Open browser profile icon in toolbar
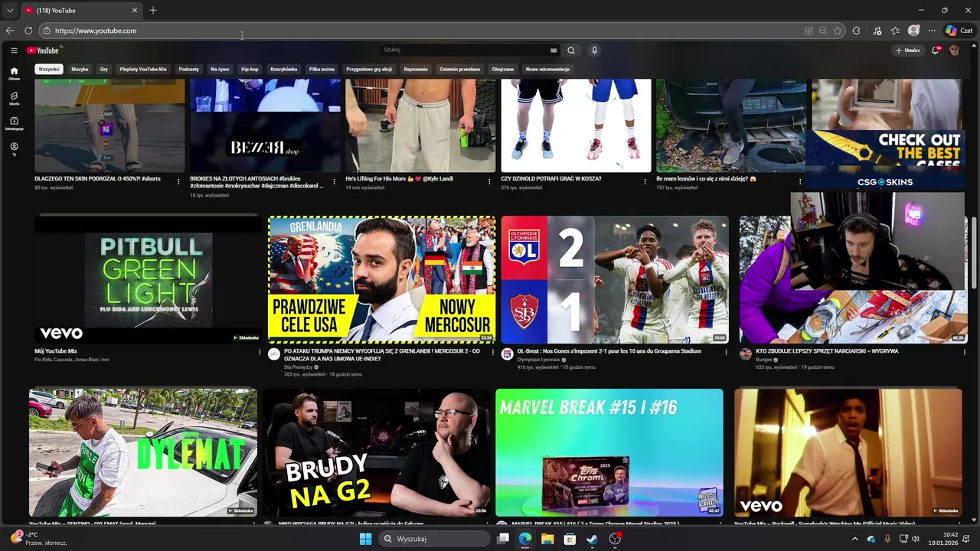This screenshot has width=980, height=551. coord(913,31)
